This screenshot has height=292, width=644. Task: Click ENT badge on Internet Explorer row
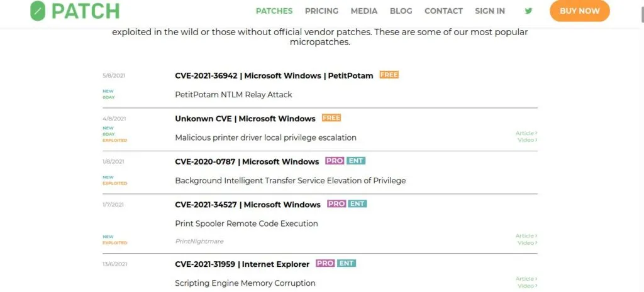pos(347,263)
